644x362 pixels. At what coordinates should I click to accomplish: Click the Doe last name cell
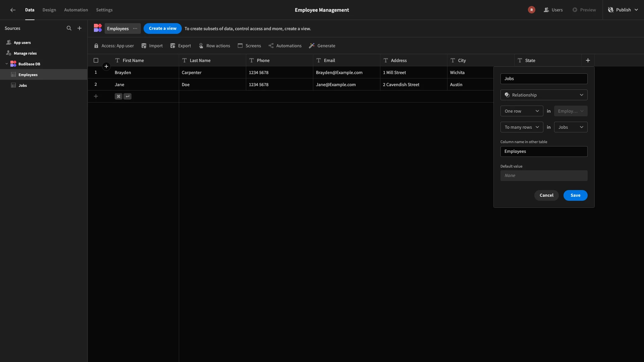(x=212, y=84)
